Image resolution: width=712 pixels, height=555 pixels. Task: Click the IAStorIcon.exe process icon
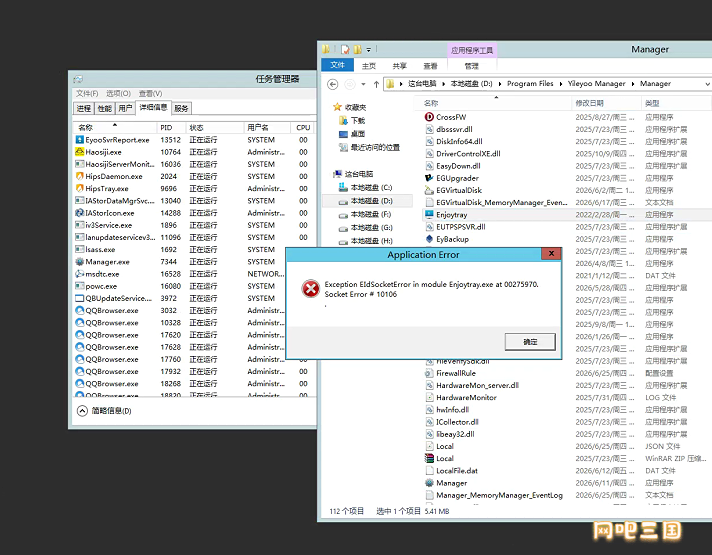point(79,213)
